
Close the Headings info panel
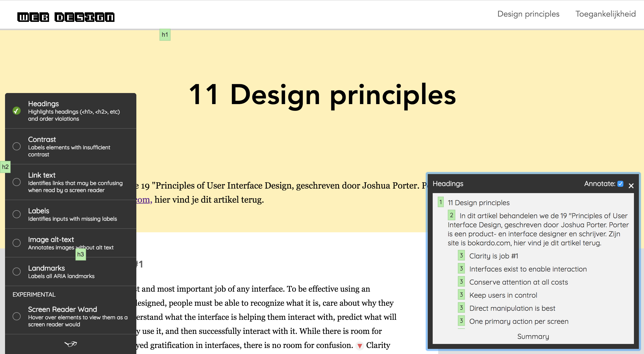631,186
